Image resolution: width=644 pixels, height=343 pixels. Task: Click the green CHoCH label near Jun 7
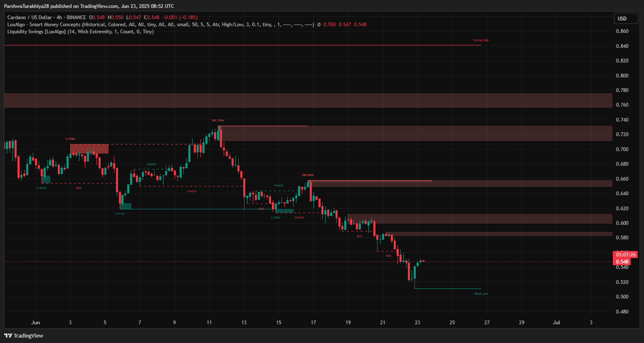151,164
